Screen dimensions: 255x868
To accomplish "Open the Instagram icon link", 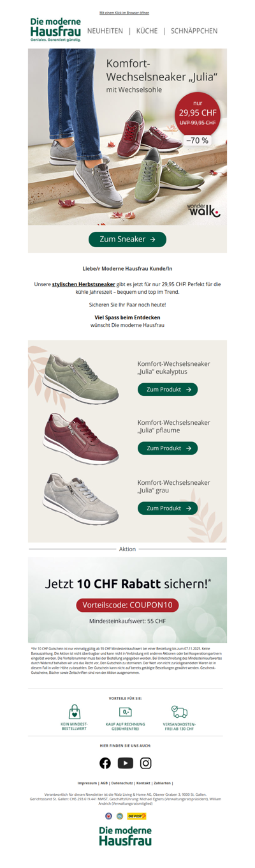I will click(x=146, y=763).
